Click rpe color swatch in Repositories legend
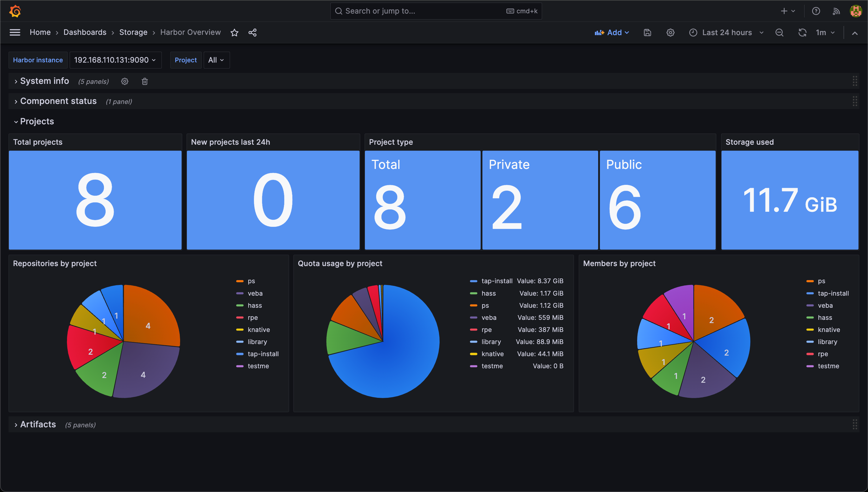The width and height of the screenshot is (868, 492). pyautogui.click(x=240, y=318)
